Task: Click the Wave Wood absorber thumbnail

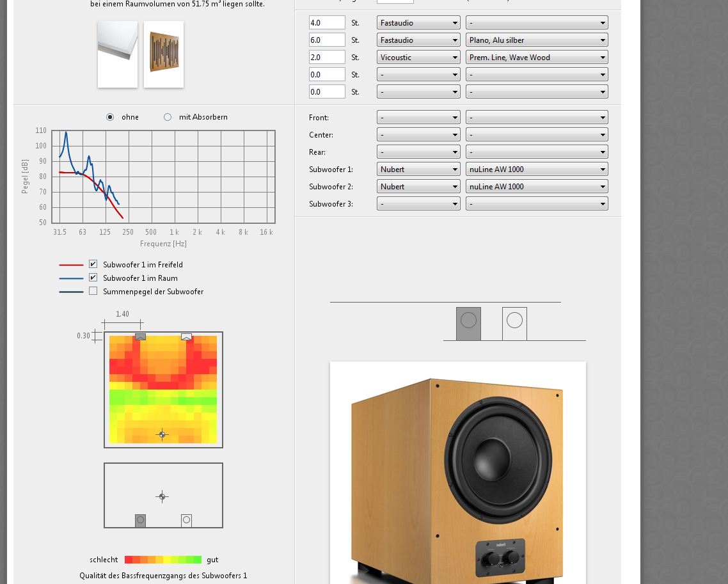Action: tap(164, 54)
